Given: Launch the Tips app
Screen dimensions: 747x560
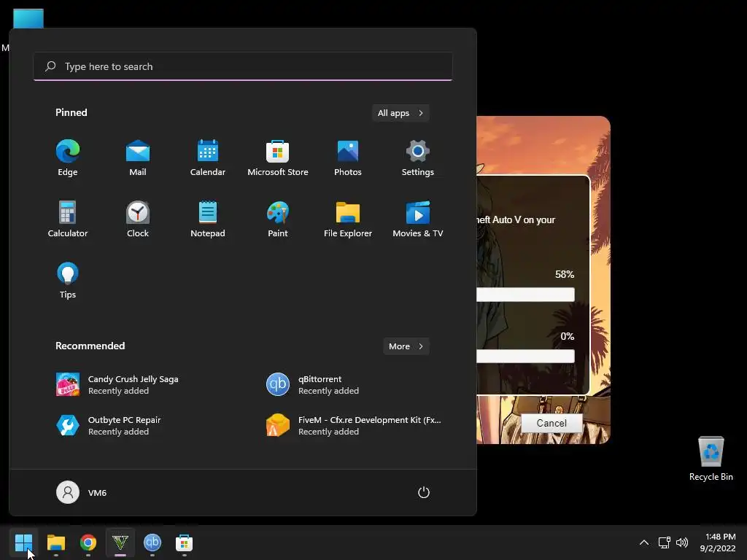Looking at the screenshot, I should (x=68, y=281).
